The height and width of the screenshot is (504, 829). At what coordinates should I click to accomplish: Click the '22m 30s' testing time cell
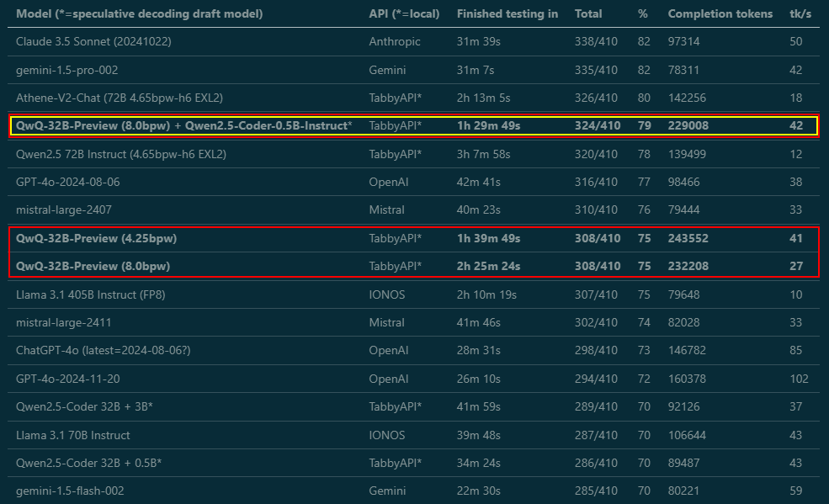pyautogui.click(x=479, y=491)
